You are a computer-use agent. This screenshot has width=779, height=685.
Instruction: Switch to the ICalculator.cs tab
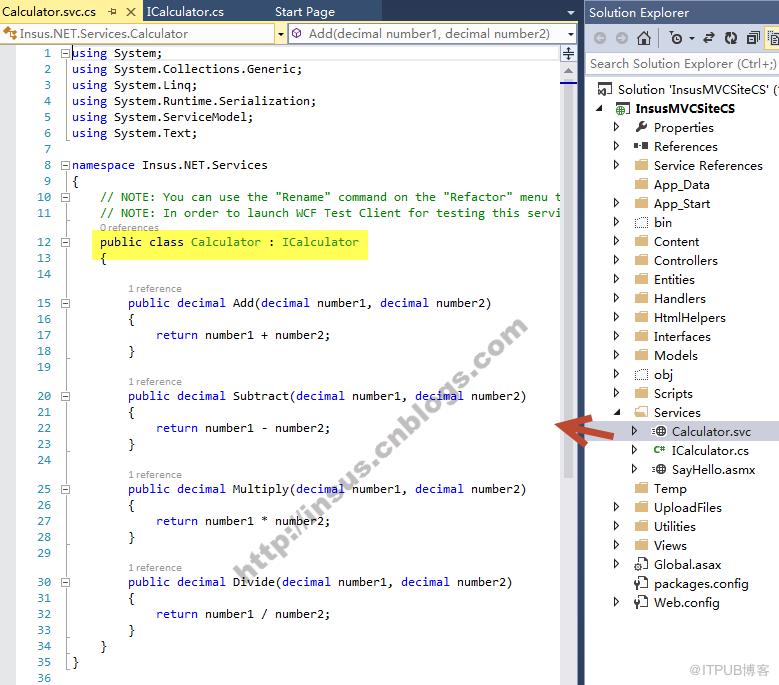(x=185, y=11)
